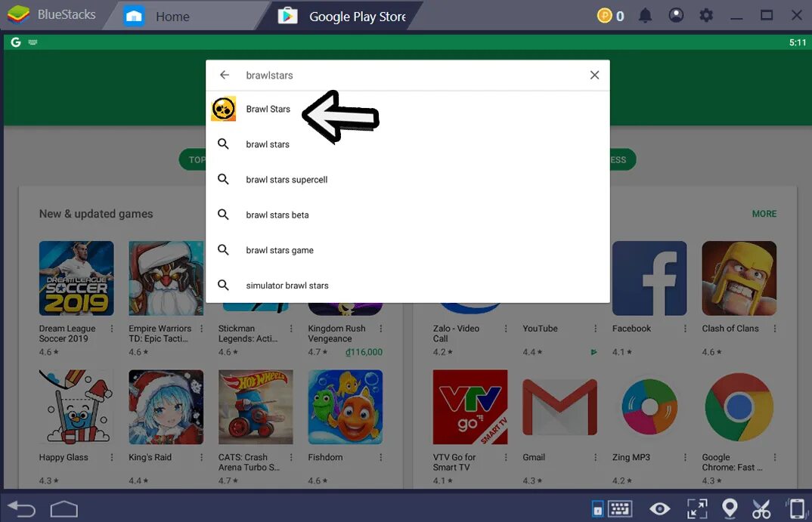812x522 pixels.
Task: Click the New & updated games heading
Action: coord(96,214)
